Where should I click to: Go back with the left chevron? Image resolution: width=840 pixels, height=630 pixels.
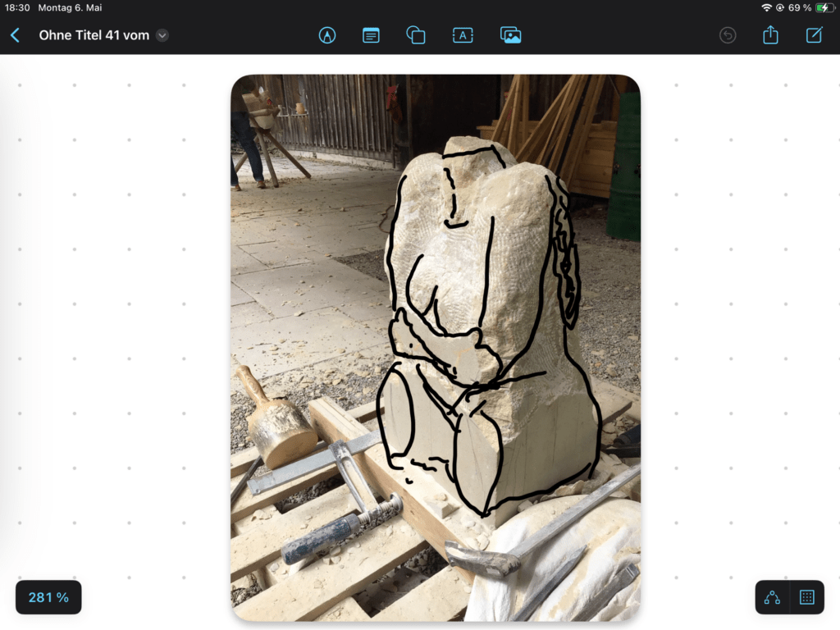(15, 35)
